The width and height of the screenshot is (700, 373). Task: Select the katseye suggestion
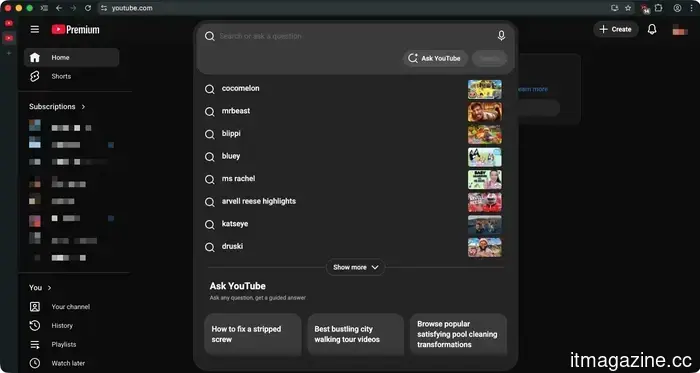(355, 224)
